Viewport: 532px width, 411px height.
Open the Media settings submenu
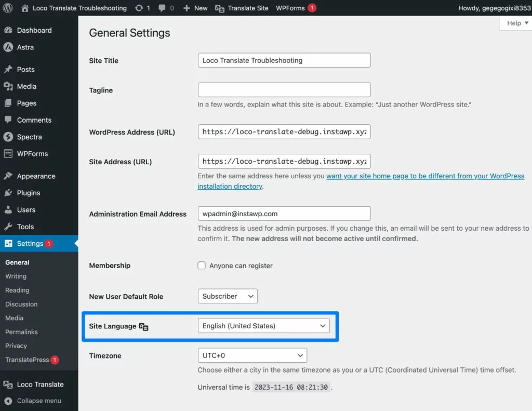(14, 318)
